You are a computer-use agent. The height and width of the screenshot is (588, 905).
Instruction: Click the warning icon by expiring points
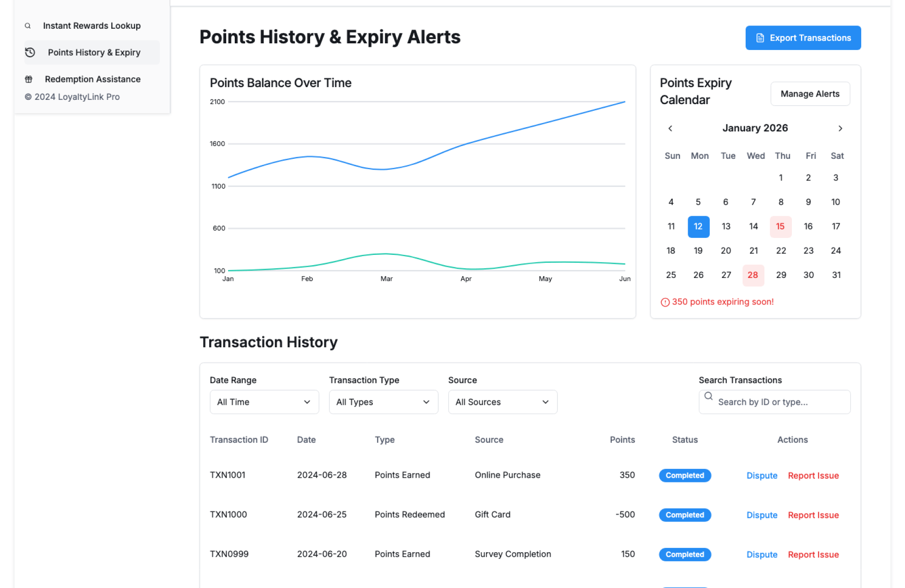pos(665,302)
